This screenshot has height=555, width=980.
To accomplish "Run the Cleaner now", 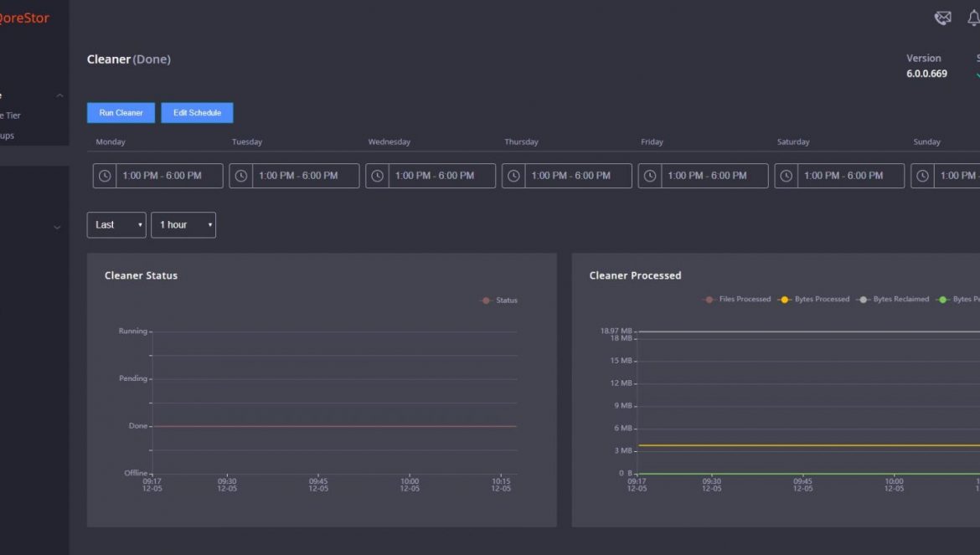I will pos(121,113).
